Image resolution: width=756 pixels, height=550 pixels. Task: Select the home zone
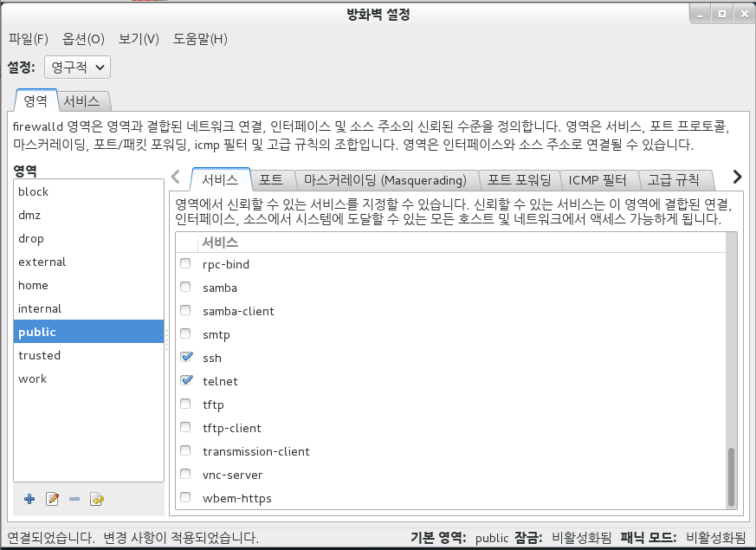point(88,285)
